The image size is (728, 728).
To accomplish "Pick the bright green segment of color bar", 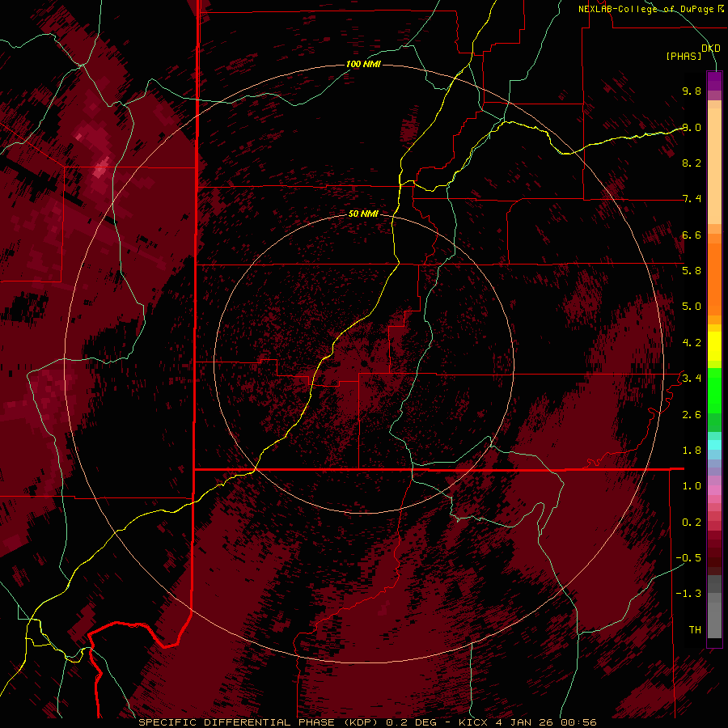I will (x=714, y=390).
